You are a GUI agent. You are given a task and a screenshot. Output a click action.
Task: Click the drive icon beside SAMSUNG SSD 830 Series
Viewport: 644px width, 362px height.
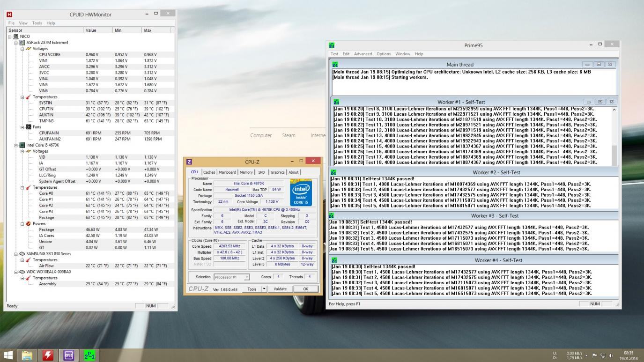click(x=22, y=254)
